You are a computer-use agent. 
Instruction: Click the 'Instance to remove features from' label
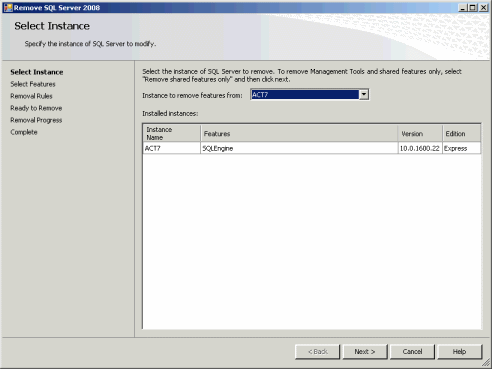[192, 95]
